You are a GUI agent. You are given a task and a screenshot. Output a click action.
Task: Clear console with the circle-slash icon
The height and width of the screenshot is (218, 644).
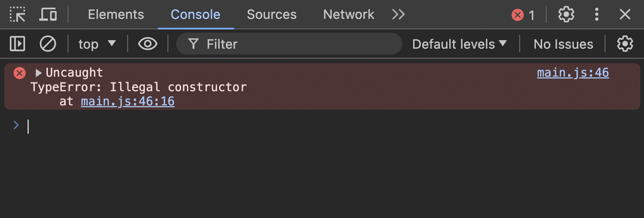[48, 44]
